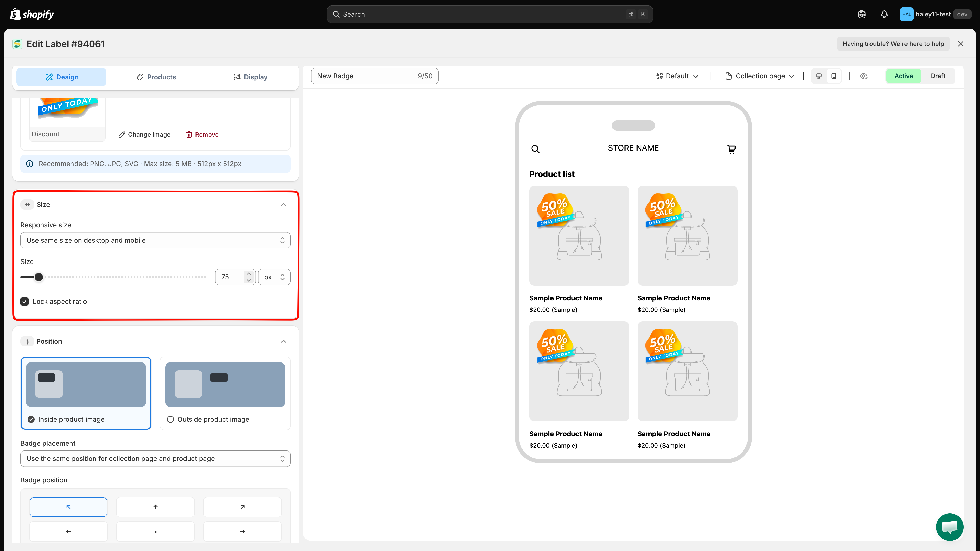Open Badge placement dropdown

coord(156,459)
